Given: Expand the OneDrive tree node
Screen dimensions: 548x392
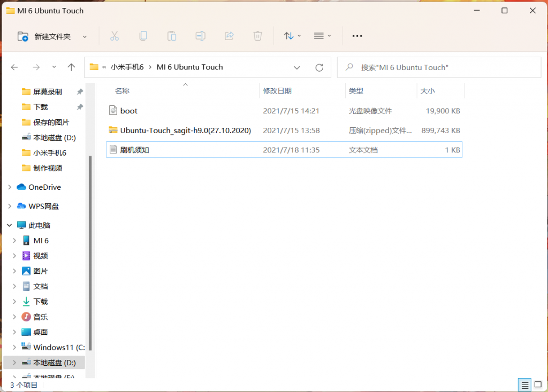Looking at the screenshot, I should click(x=10, y=187).
